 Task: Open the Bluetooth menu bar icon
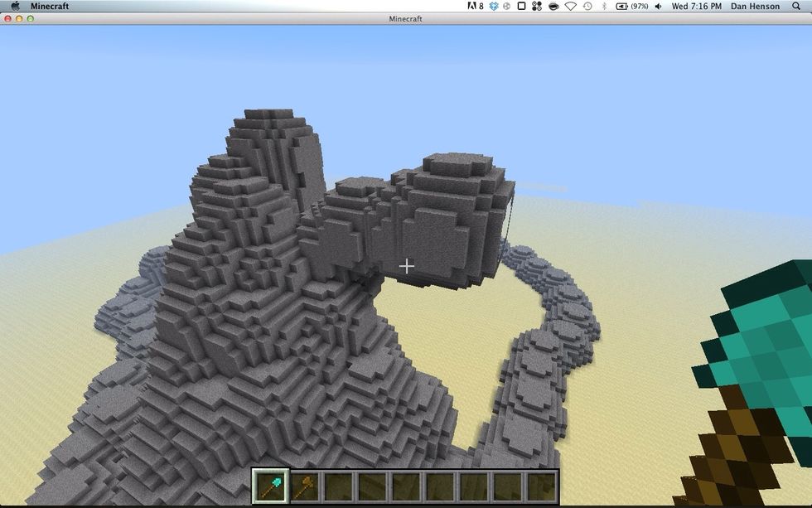603,6
